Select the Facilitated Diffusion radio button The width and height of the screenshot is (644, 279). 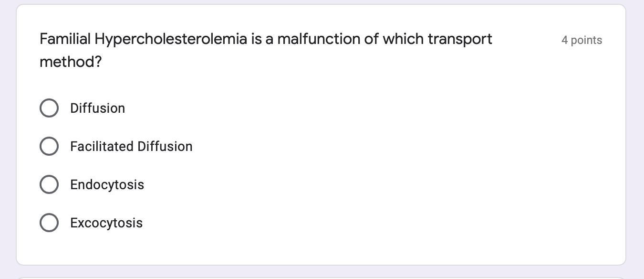click(49, 146)
